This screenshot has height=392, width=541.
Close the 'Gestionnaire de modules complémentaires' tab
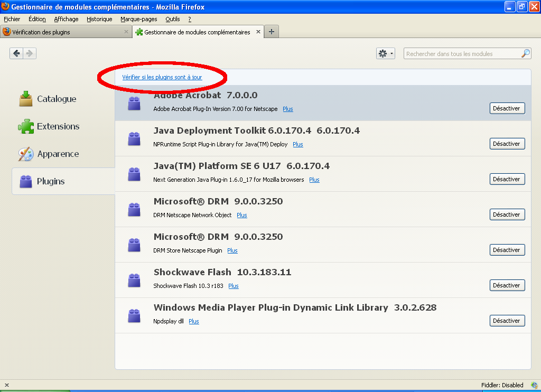pos(258,32)
